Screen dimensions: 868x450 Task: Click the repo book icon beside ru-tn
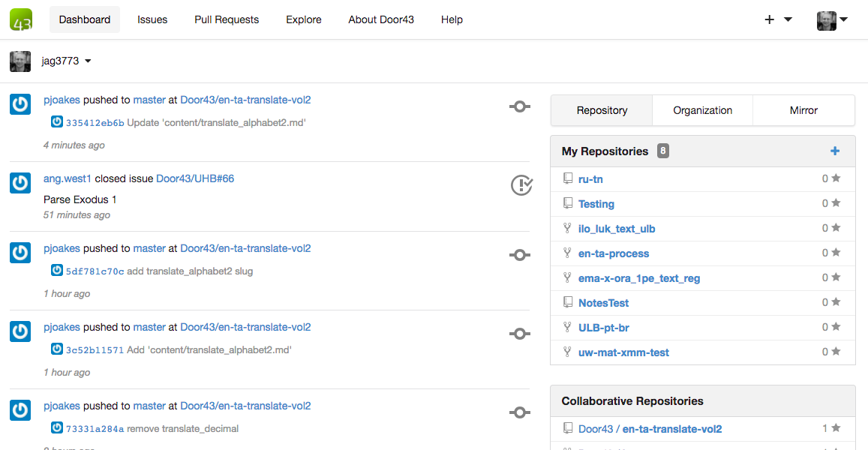[567, 178]
